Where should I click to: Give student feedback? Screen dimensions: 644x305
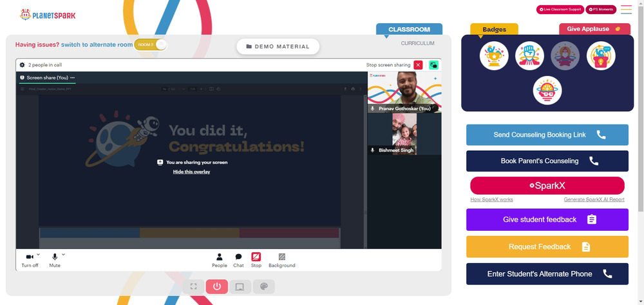(x=547, y=219)
